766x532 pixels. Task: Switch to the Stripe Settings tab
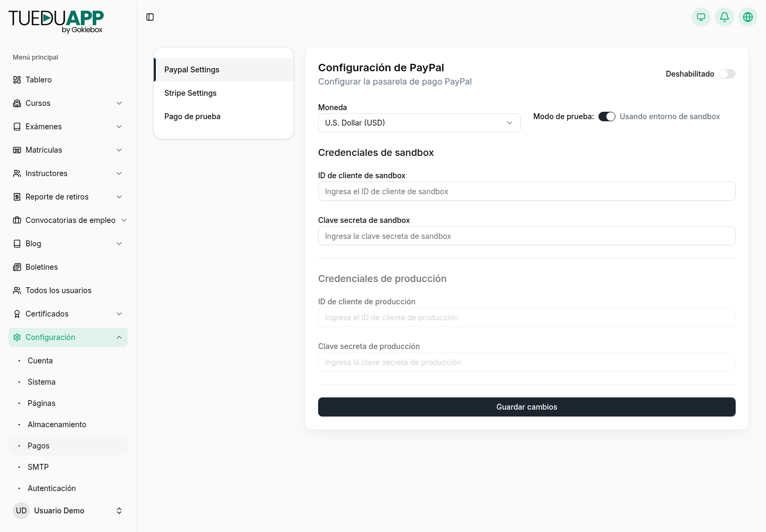224,93
